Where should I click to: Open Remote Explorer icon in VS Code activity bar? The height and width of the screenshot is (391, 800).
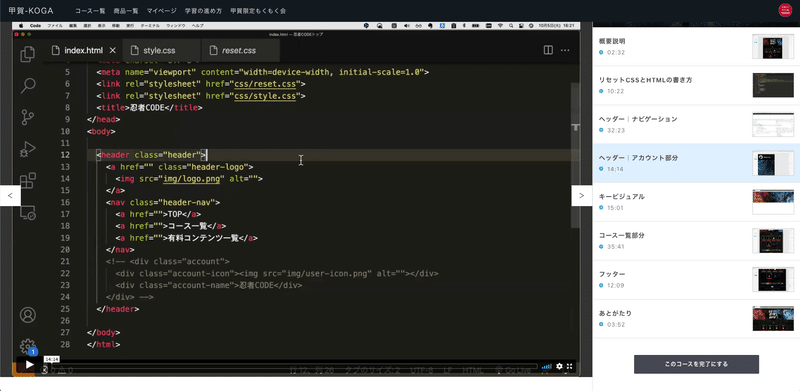click(28, 212)
